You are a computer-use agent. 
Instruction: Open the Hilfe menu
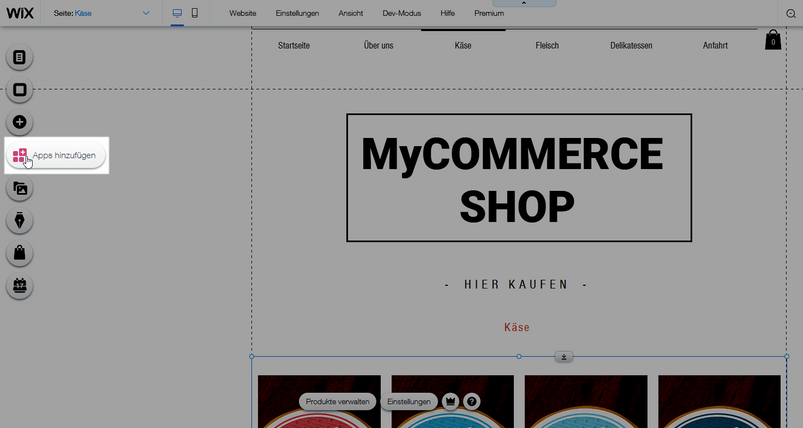(x=448, y=13)
